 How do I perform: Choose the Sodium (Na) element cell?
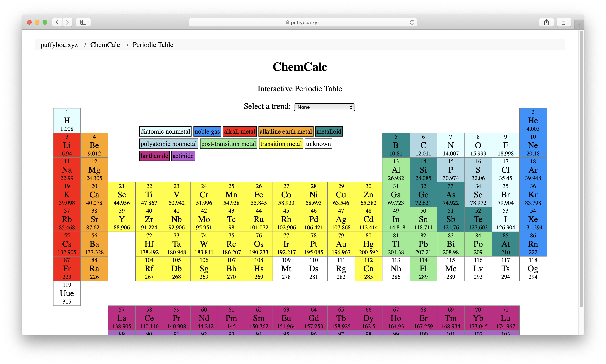click(67, 170)
